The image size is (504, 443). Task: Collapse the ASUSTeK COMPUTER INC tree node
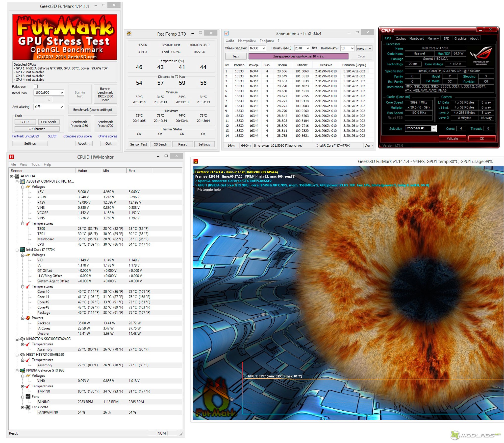pos(17,181)
